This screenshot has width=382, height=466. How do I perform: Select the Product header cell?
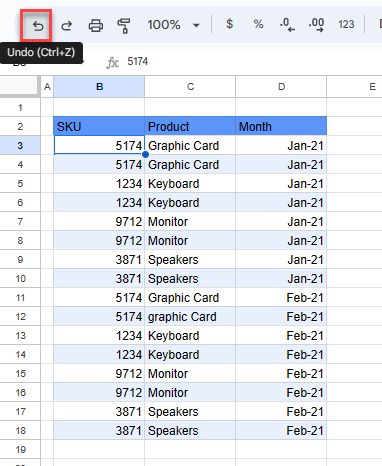tap(190, 126)
